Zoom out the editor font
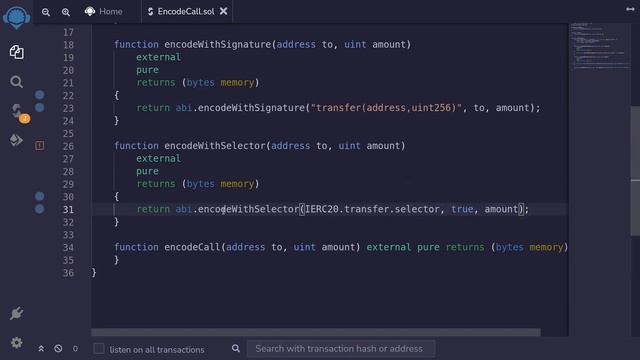 coord(46,12)
